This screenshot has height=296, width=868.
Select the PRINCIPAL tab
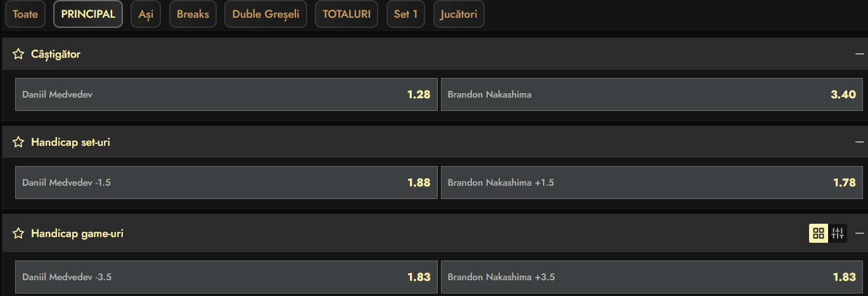pyautogui.click(x=88, y=14)
